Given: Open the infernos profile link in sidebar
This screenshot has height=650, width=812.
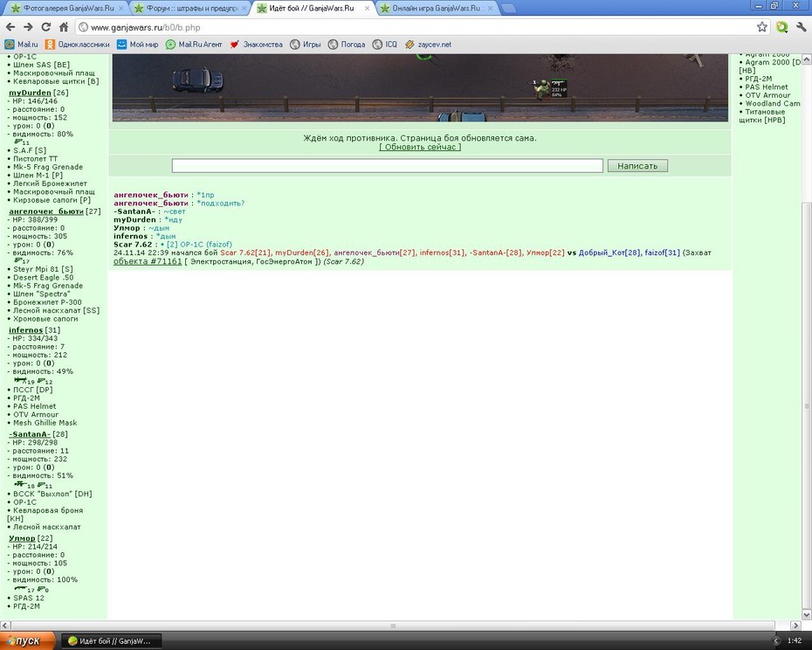Looking at the screenshot, I should 26,330.
